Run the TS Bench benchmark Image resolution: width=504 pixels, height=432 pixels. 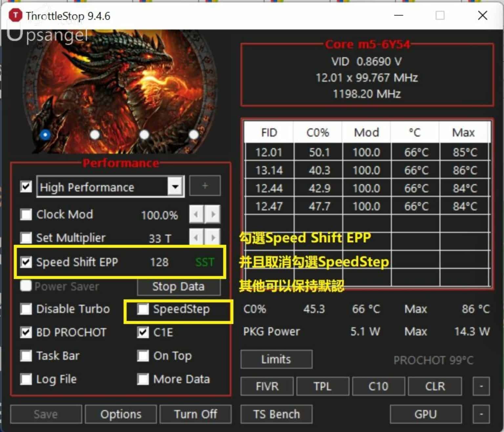pos(276,414)
